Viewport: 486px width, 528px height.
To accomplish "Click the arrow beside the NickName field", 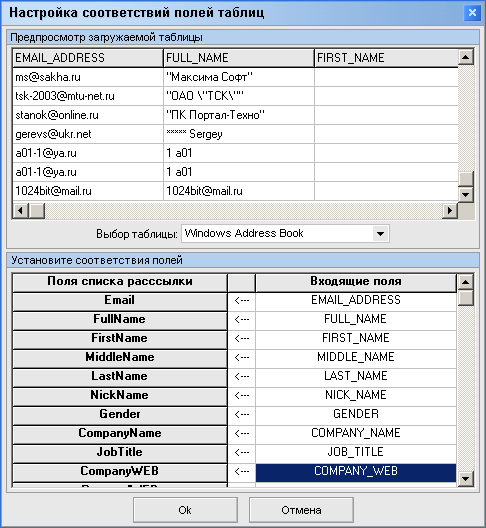I will coord(241,395).
